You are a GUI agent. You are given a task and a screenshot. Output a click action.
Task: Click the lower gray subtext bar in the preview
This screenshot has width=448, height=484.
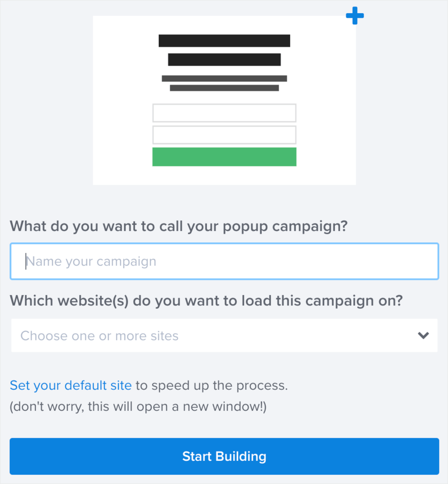[224, 88]
